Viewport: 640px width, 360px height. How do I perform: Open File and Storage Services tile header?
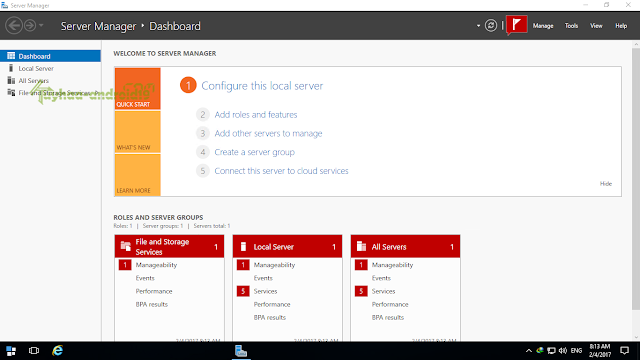point(169,247)
